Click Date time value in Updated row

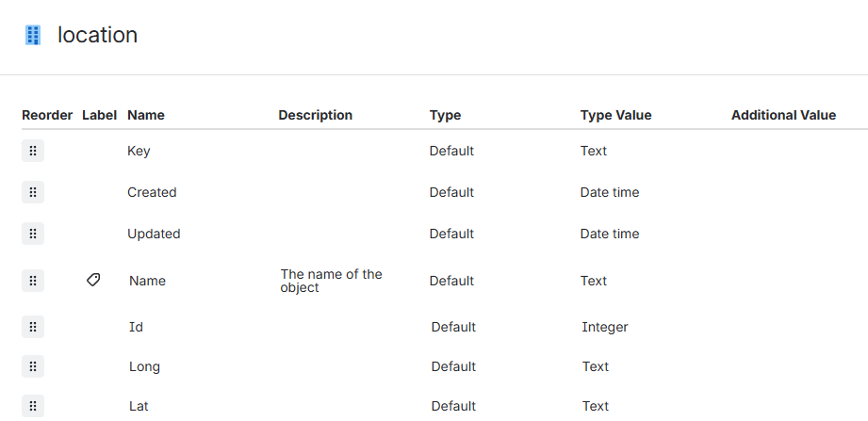[610, 234]
